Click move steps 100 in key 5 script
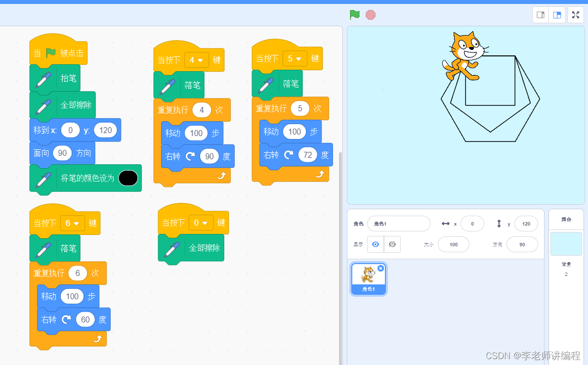Screen dimensions: 588x365 pyautogui.click(x=294, y=132)
